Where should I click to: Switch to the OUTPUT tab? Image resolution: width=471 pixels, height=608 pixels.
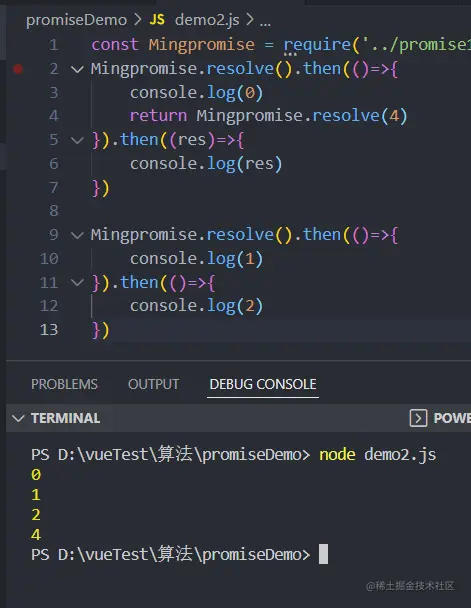tap(154, 384)
